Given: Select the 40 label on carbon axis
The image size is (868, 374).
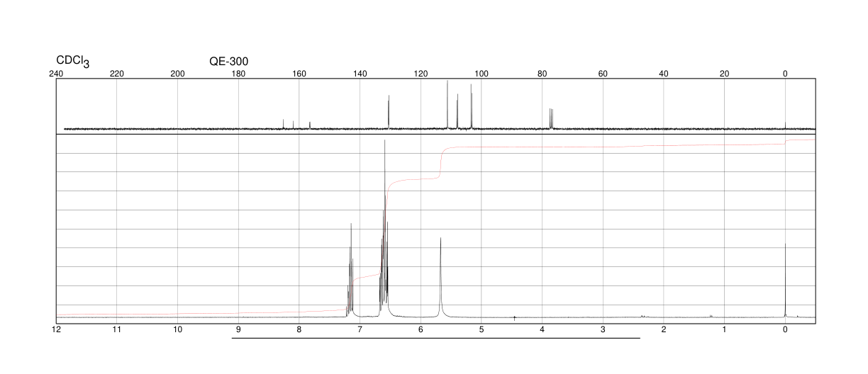Looking at the screenshot, I should coord(664,74).
